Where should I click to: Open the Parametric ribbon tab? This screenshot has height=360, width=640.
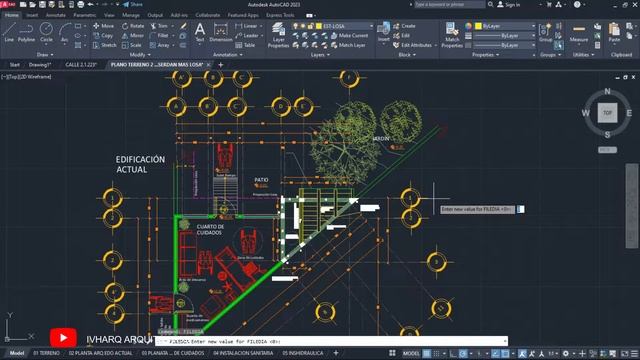(x=85, y=15)
